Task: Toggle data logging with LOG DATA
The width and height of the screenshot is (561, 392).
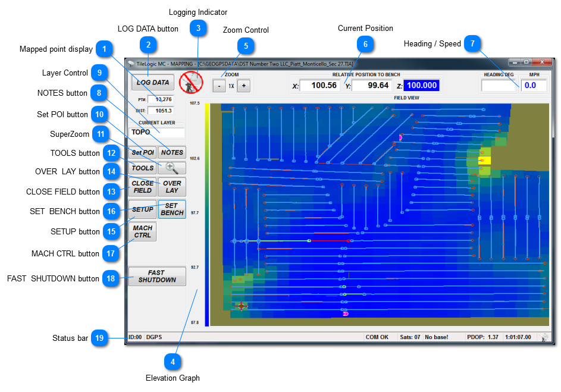Action: (152, 82)
